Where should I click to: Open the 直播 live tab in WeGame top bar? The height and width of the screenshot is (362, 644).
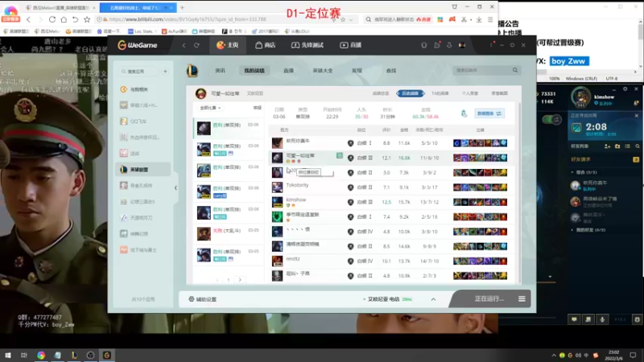[x=351, y=45]
